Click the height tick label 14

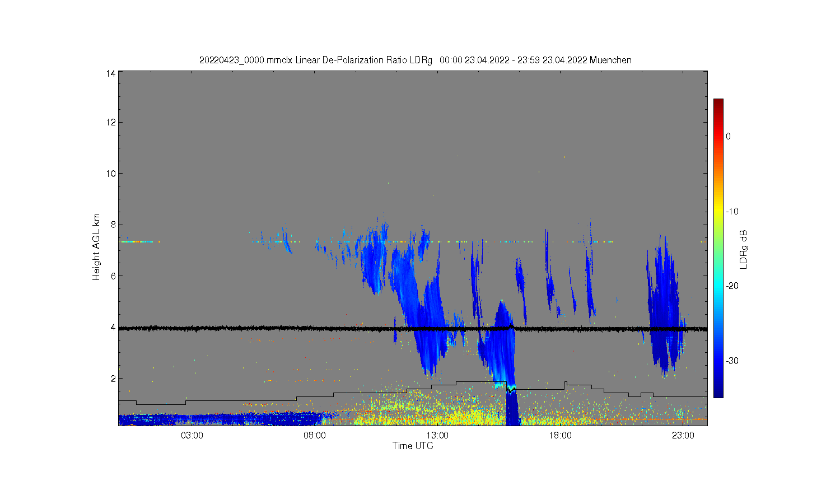111,73
